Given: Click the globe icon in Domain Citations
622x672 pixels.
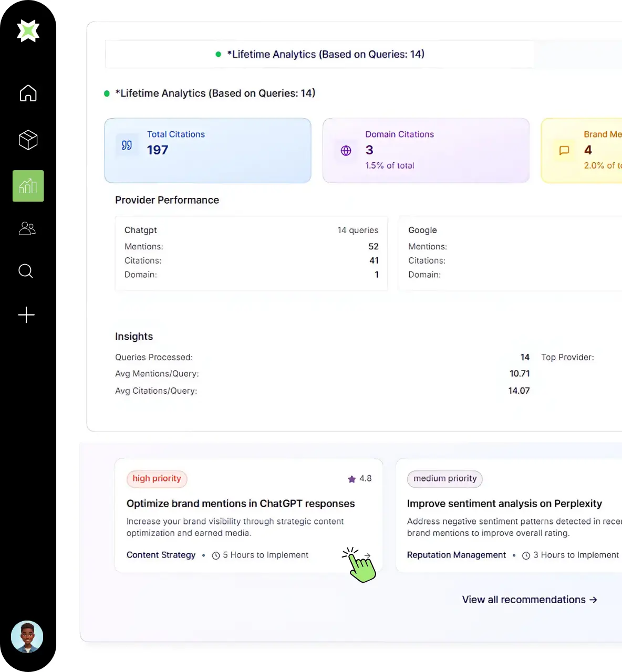Looking at the screenshot, I should coord(346,151).
